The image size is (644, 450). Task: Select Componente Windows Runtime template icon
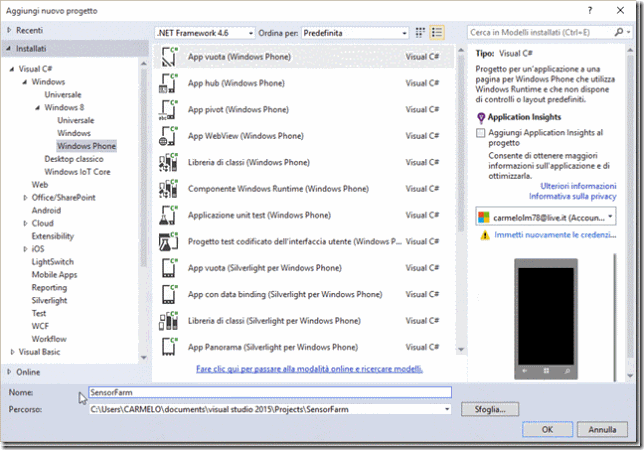coord(168,189)
